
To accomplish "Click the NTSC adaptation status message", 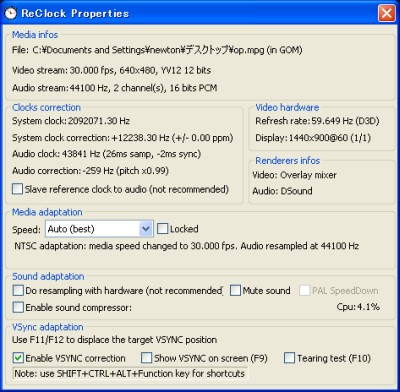I will pos(187,246).
